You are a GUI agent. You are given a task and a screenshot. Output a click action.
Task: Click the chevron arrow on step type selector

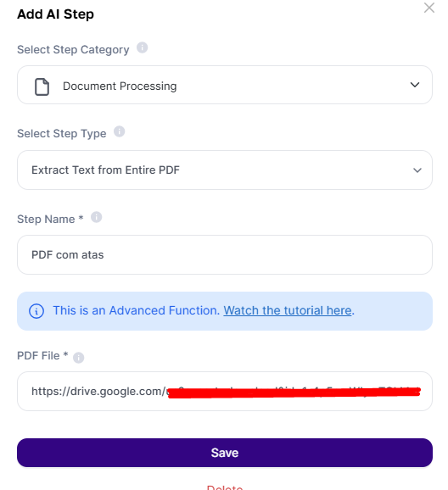point(417,170)
